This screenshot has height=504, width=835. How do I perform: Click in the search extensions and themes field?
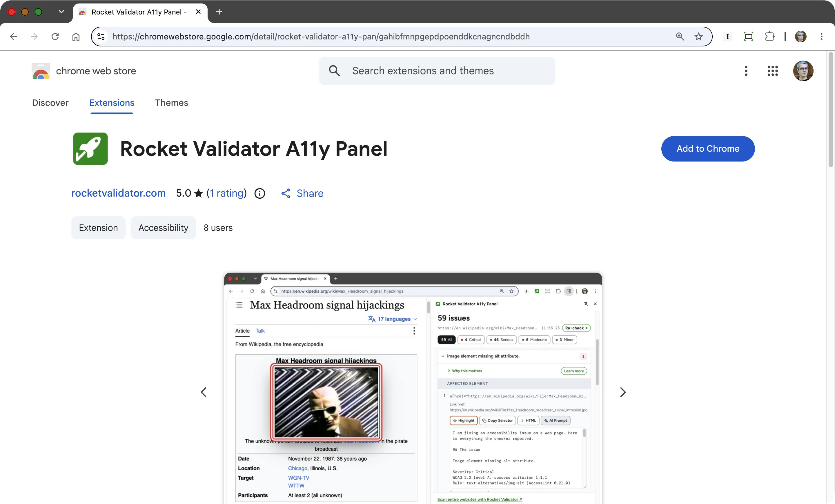(437, 71)
